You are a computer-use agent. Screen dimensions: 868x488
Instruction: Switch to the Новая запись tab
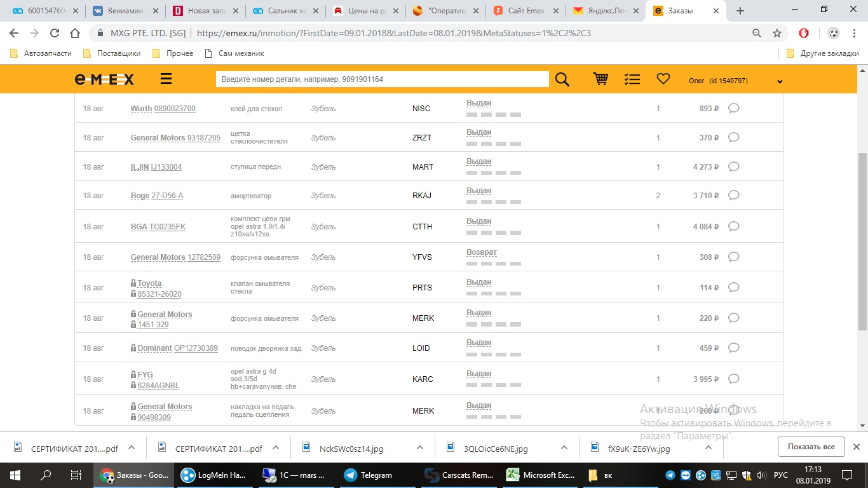pyautogui.click(x=207, y=11)
